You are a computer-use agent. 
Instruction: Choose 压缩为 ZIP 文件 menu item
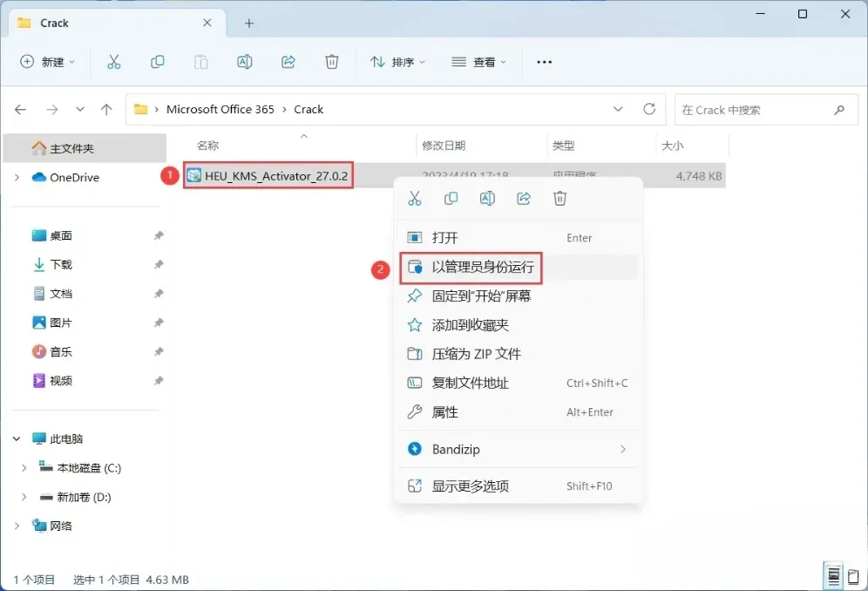click(519, 354)
